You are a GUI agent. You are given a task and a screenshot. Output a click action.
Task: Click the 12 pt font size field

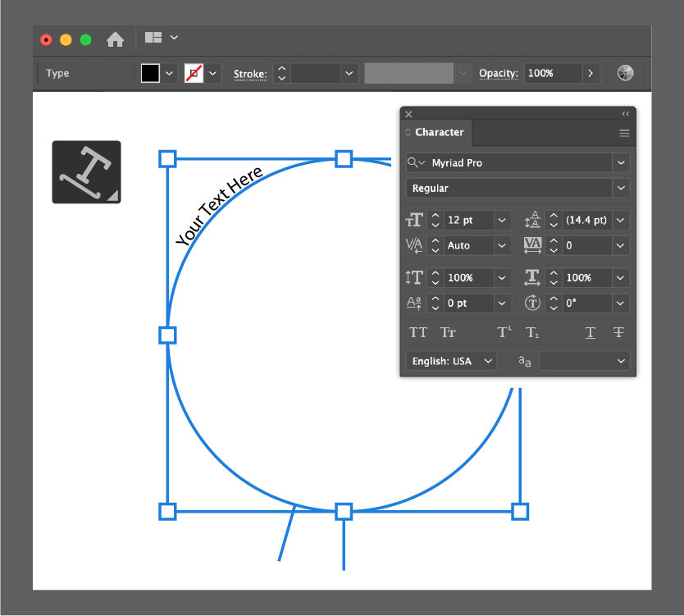[469, 220]
